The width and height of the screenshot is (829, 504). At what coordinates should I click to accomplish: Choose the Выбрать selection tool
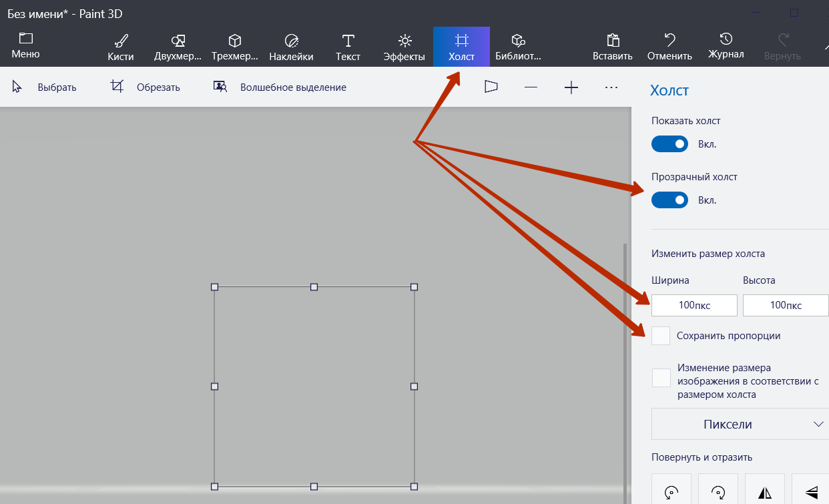coord(44,87)
